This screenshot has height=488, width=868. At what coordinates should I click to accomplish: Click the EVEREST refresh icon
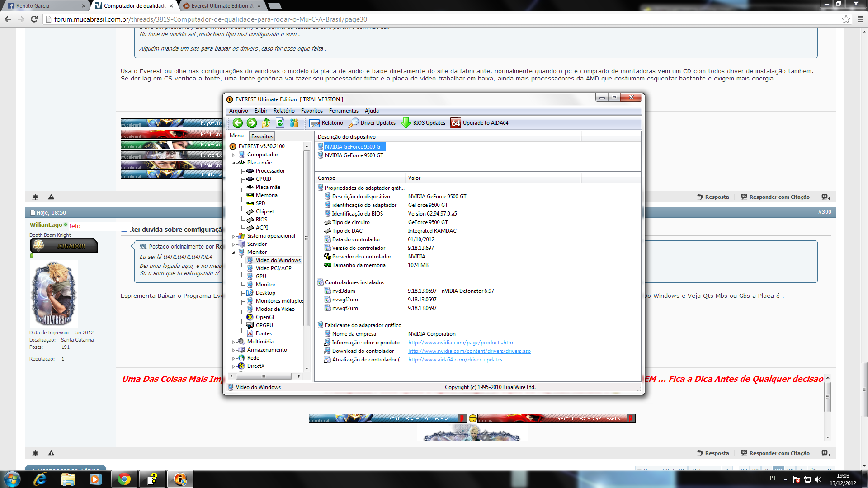(280, 123)
